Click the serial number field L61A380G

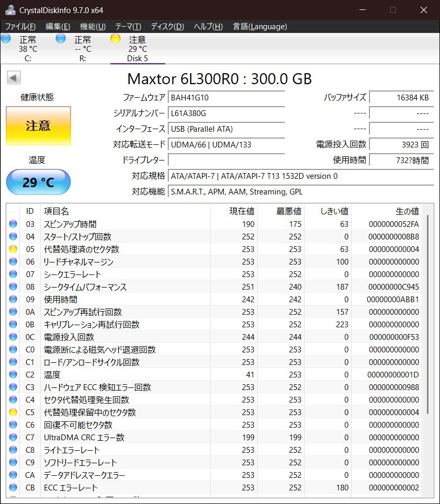pyautogui.click(x=226, y=113)
